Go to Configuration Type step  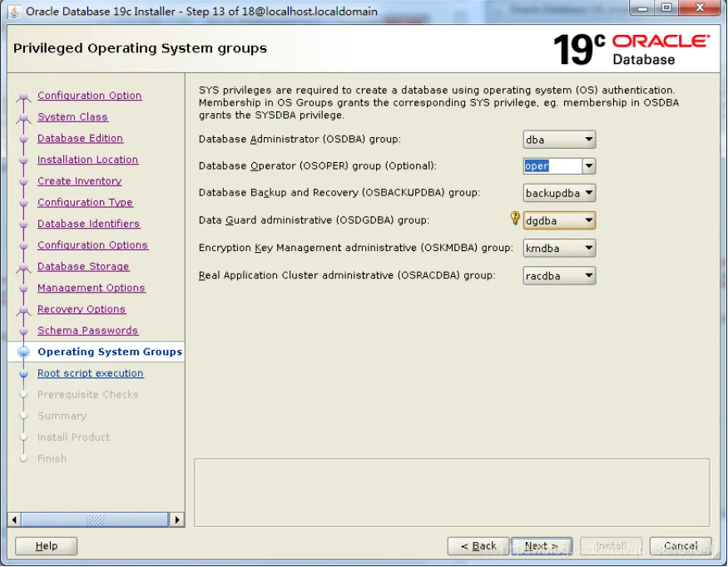pos(85,202)
